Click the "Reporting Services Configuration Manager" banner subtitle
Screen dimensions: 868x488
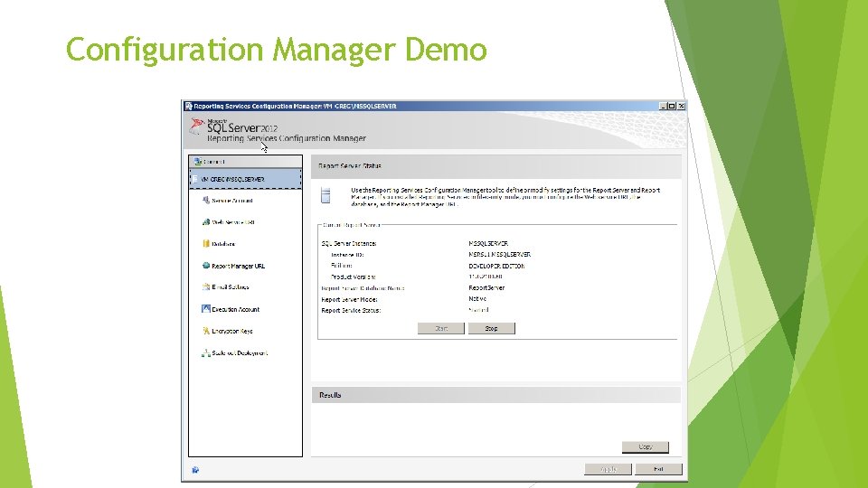point(287,138)
